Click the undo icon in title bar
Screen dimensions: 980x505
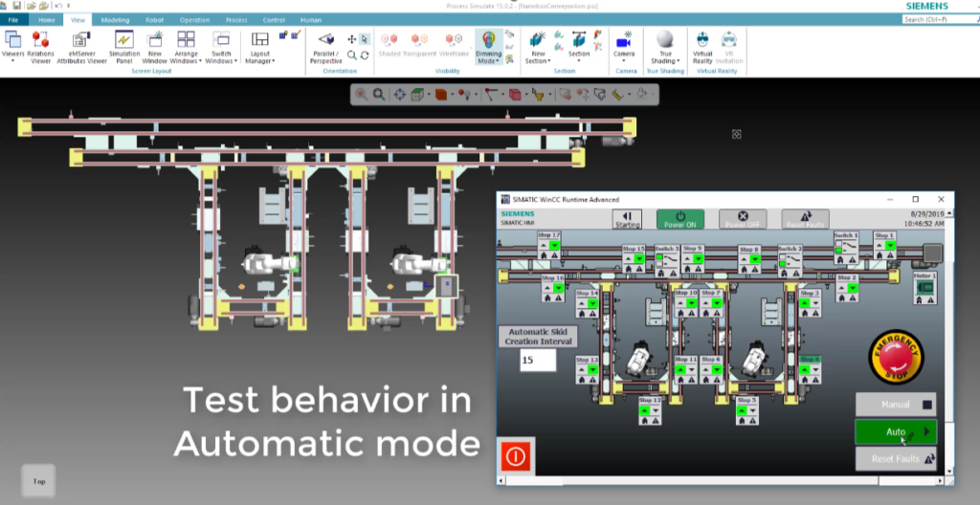tap(57, 6)
